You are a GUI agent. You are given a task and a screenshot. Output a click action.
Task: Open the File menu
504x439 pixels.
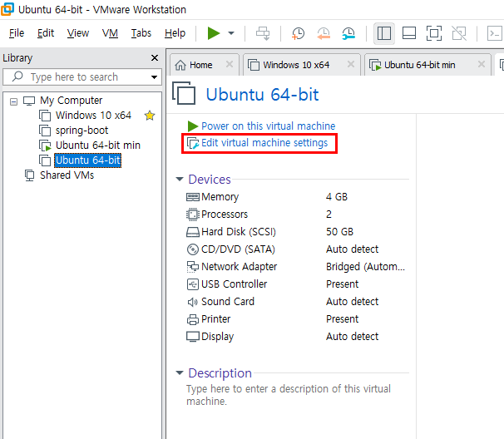click(17, 33)
